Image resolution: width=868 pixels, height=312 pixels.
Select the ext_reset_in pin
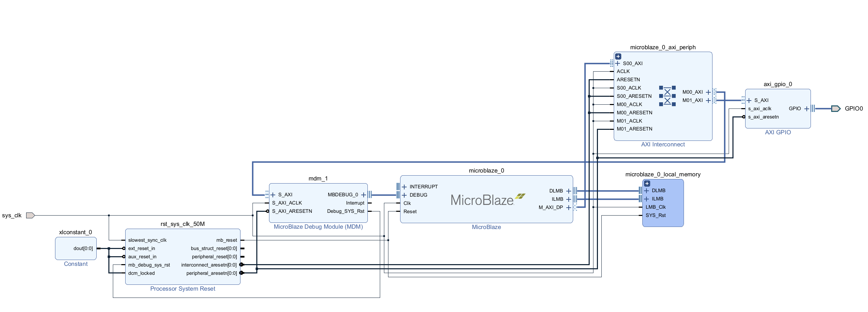pos(141,249)
